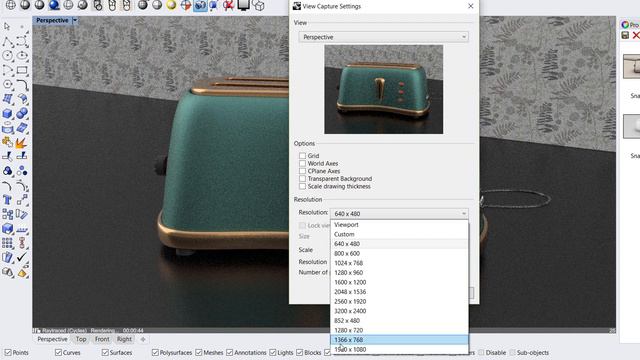Close the View Capture Settings dialog
640x360 pixels.
tap(471, 6)
